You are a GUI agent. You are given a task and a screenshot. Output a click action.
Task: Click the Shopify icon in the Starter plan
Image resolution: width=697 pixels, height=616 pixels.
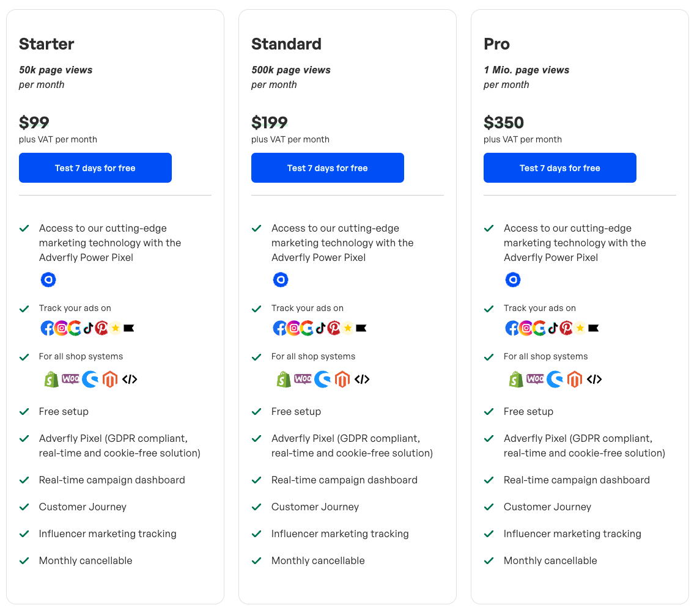[51, 380]
